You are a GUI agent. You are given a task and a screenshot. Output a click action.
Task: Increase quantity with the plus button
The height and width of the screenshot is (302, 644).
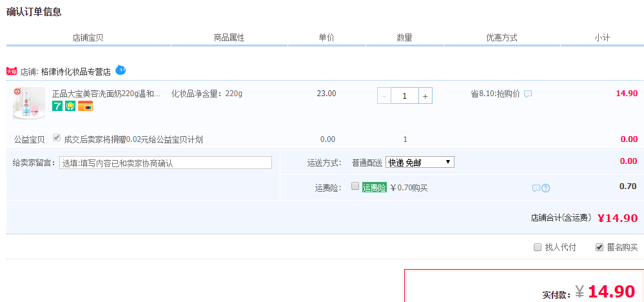tap(425, 96)
